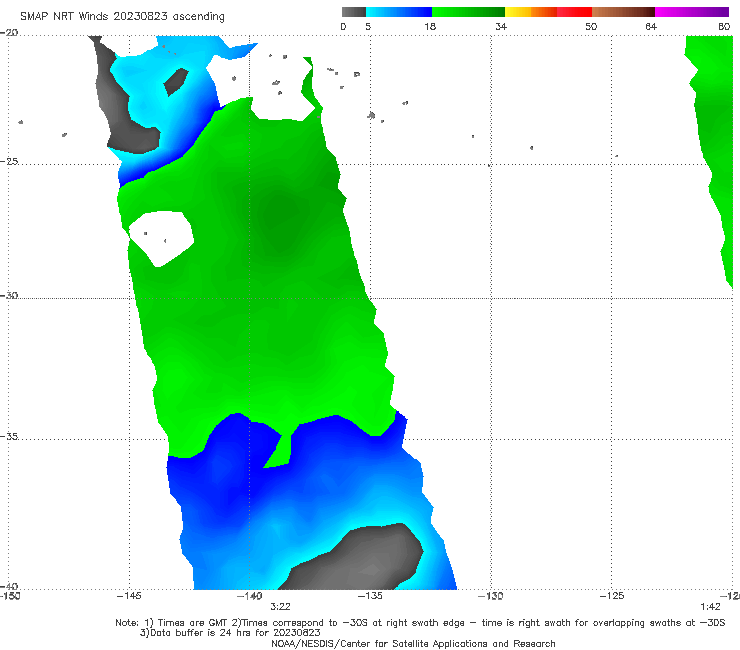Click the cyan-to-blue 5–18 color bar segment
740x650 pixels.
[x=399, y=12]
